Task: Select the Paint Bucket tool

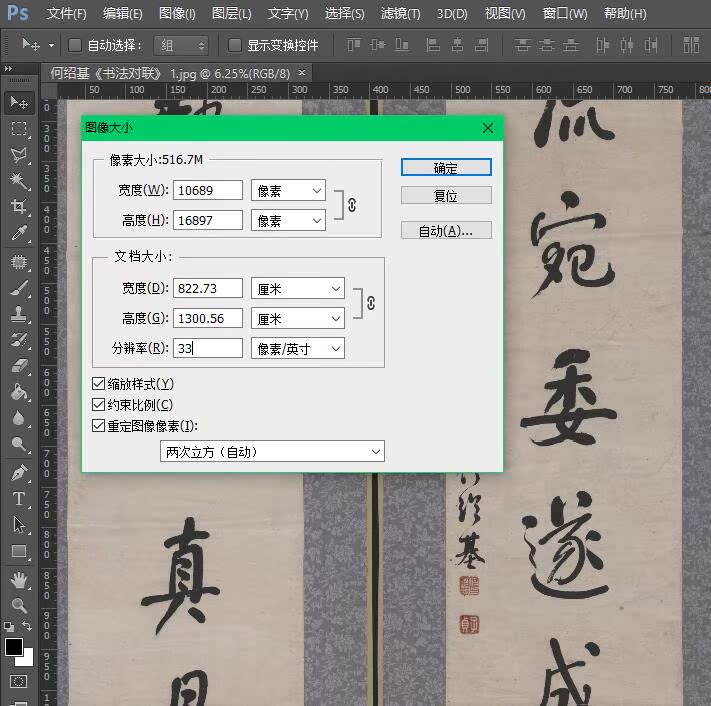Action: pos(19,392)
